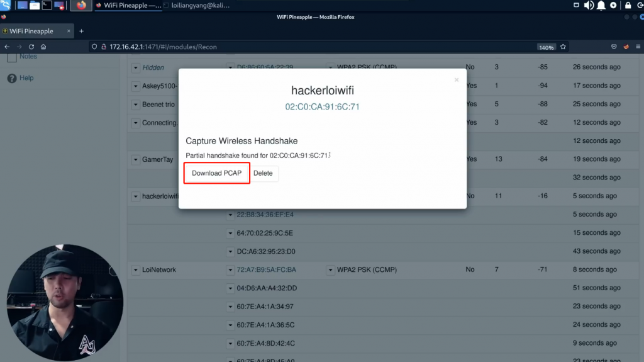
Task: Open the LoiNetwork SSID dropdown
Action: (x=136, y=270)
